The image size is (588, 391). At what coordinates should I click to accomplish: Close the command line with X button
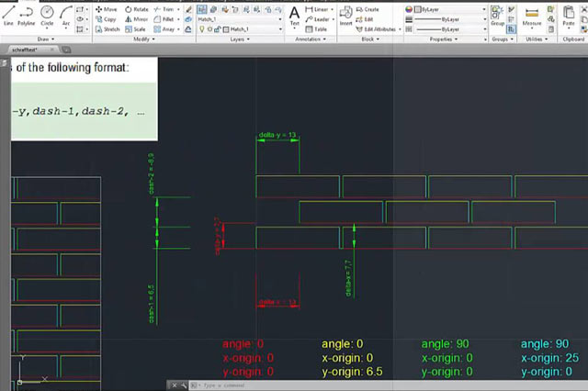175,385
